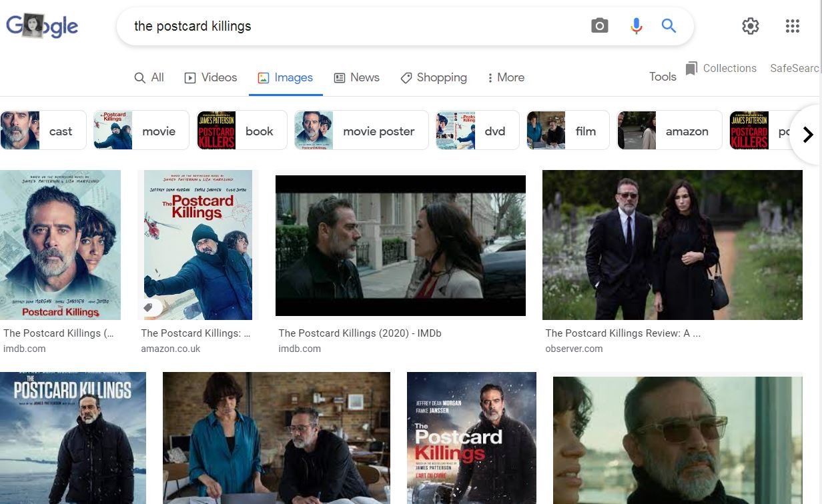Click inside the search query field
The image size is (822, 504).
coord(354,26)
